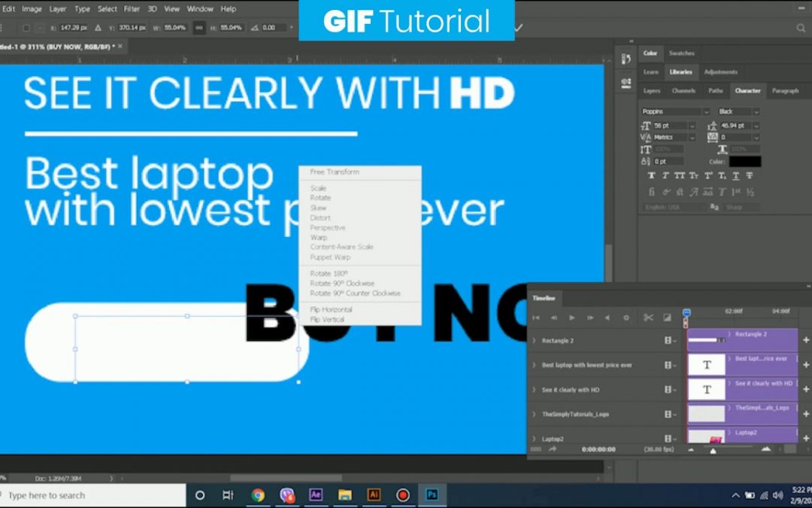Add media to the Best laptop track
The width and height of the screenshot is (812, 508).
coord(806,364)
